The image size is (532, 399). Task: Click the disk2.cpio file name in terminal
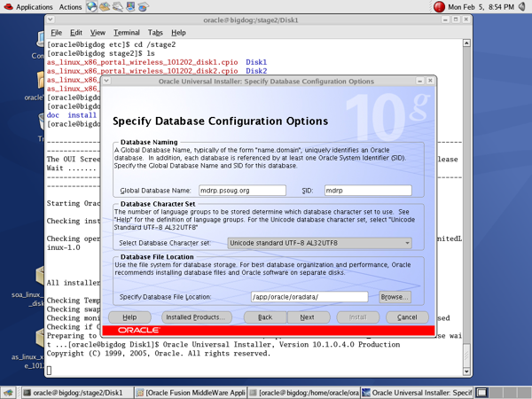click(x=142, y=71)
